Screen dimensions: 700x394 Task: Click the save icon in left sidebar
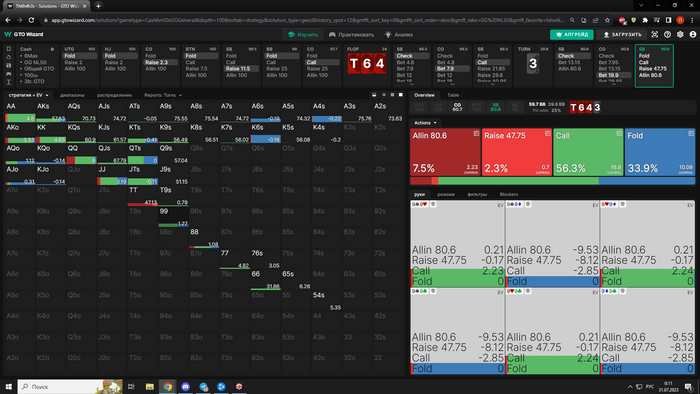(x=8, y=66)
